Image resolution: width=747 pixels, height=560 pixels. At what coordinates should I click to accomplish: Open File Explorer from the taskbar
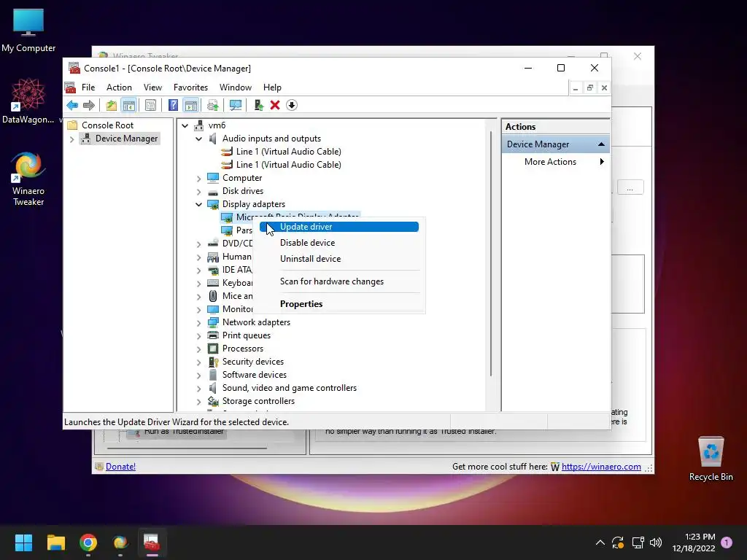[x=55, y=542]
